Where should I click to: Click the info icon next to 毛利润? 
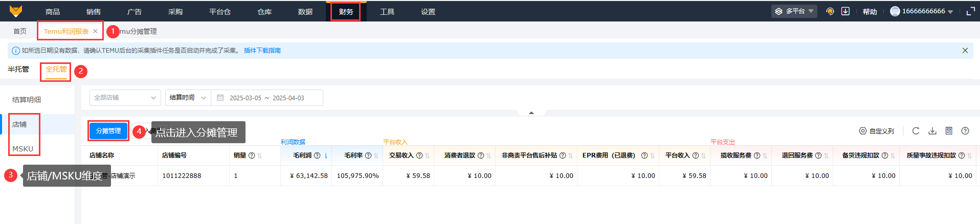coord(317,155)
